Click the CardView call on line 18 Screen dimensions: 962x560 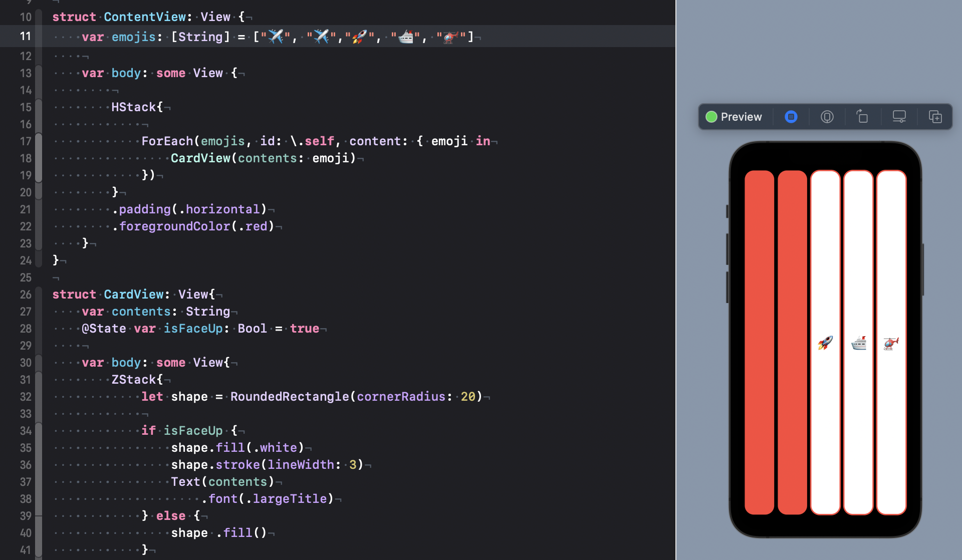(200, 158)
